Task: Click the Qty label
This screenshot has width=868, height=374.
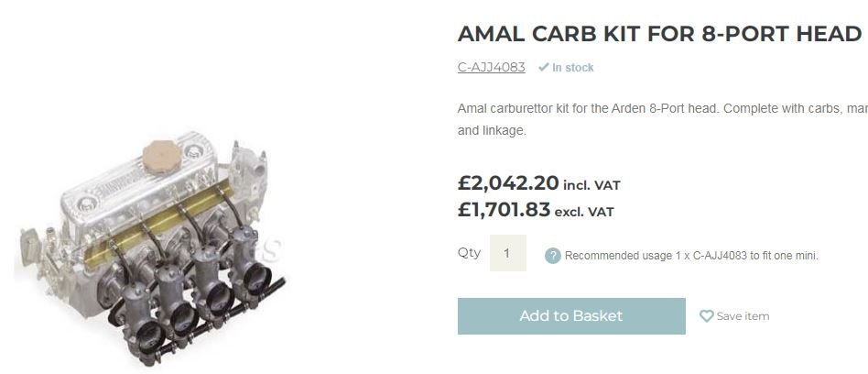Action: (x=469, y=252)
